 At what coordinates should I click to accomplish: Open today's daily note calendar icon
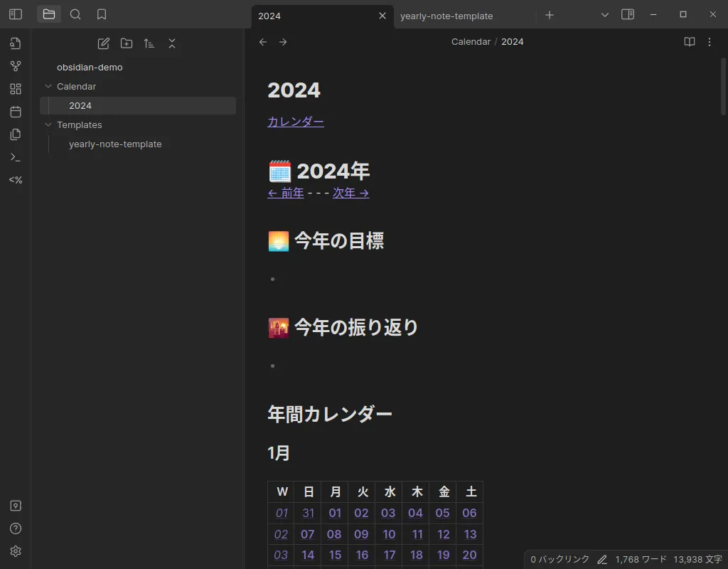(16, 112)
